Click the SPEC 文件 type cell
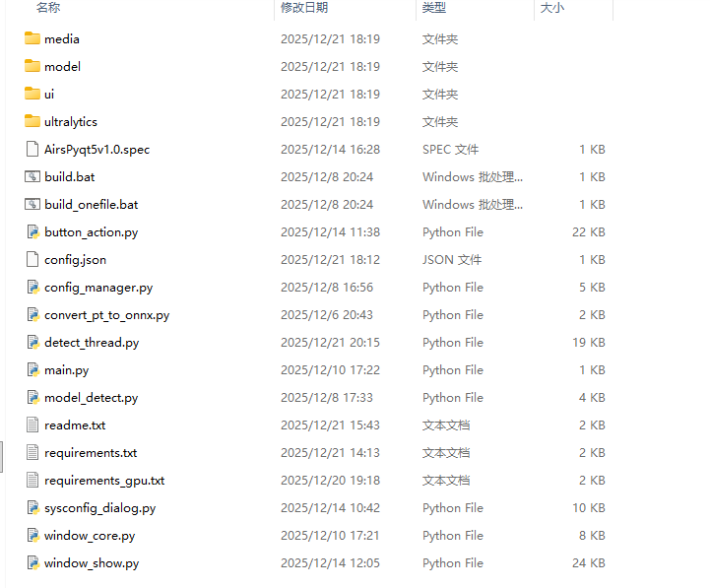 [451, 150]
